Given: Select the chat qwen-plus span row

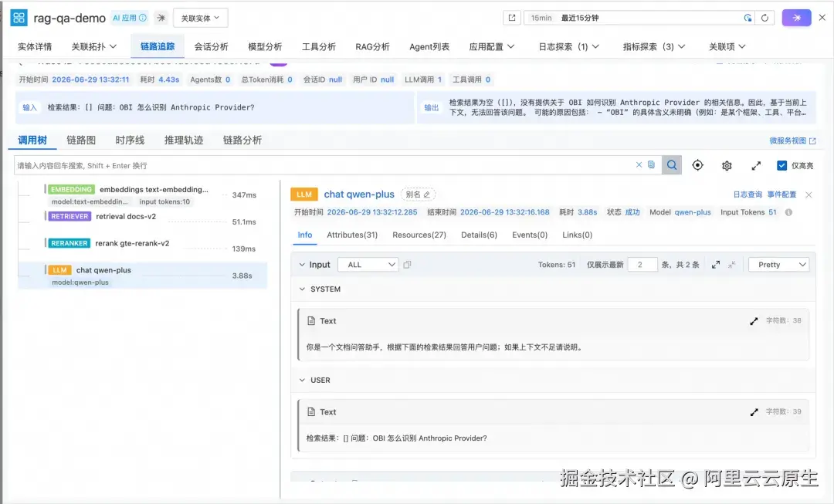Looking at the screenshot, I should 143,276.
